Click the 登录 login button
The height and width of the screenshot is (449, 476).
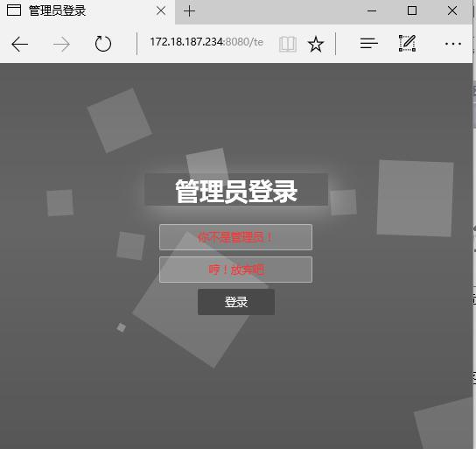[236, 302]
